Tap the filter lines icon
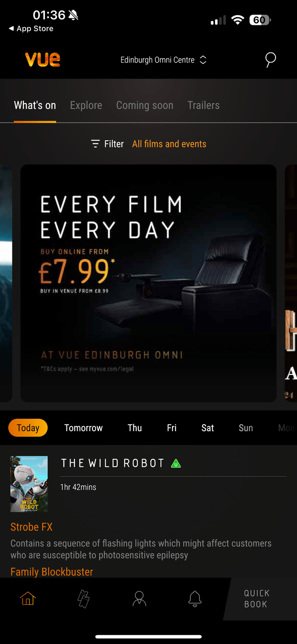Screen dimensions: 297x644 pos(95,144)
